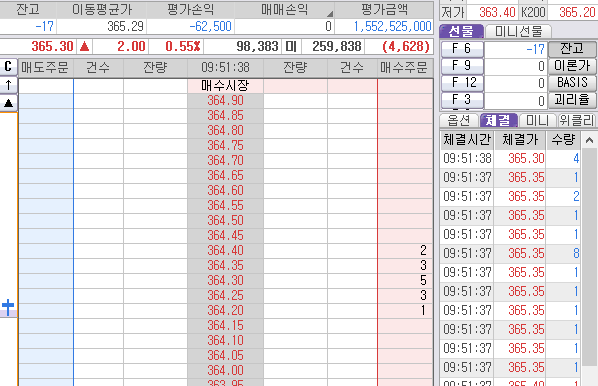The width and height of the screenshot is (598, 386).
Task: Click the C cancel-all button
Action: pyautogui.click(x=8, y=67)
